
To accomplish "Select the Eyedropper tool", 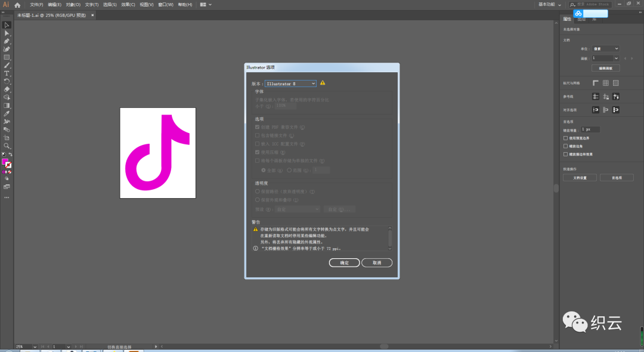I will coord(7,114).
